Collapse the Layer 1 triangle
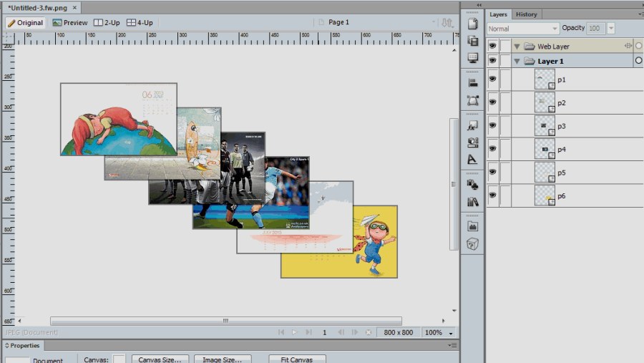This screenshot has height=363, width=644. 517,62
